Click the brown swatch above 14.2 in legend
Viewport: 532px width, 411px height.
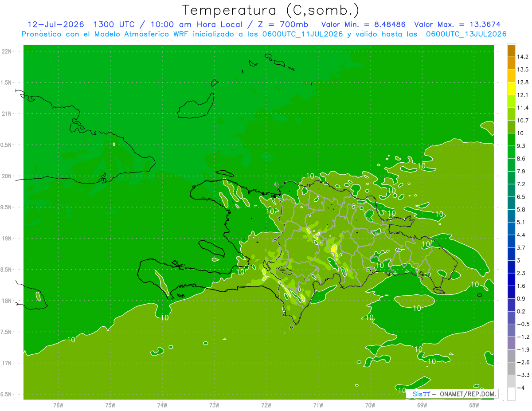click(511, 51)
